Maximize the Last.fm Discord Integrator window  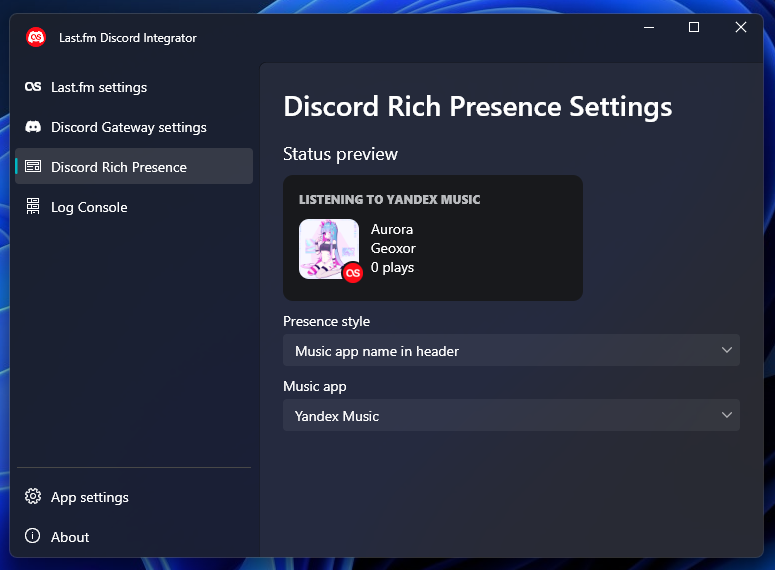694,27
